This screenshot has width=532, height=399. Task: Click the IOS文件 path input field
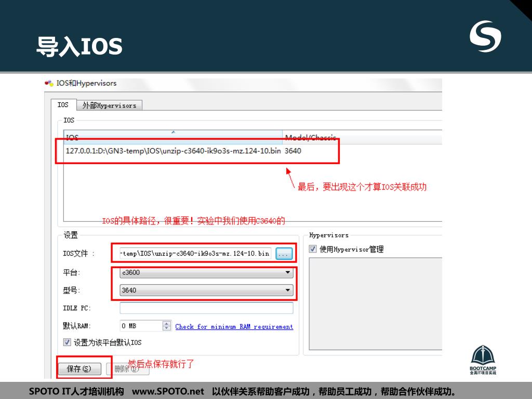coord(195,254)
